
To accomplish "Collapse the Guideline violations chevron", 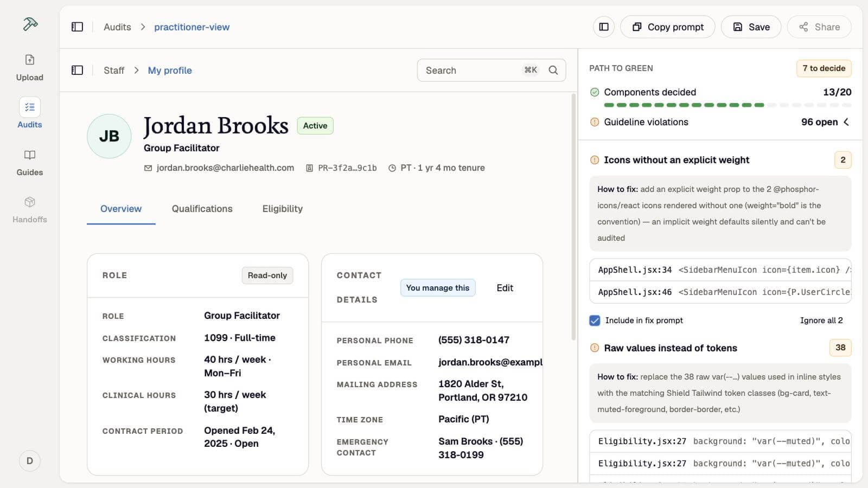I will [846, 122].
